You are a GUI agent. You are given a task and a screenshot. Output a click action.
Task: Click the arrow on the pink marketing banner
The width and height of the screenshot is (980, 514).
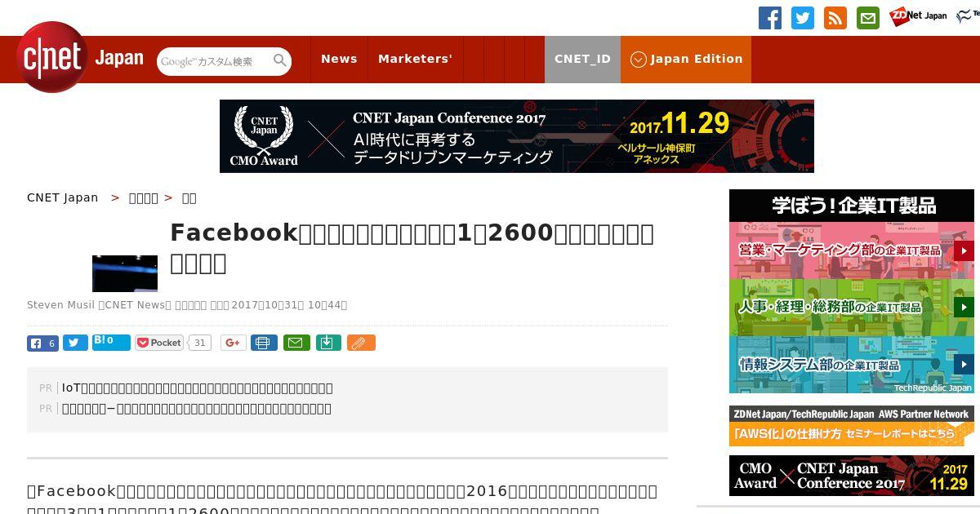tap(964, 250)
